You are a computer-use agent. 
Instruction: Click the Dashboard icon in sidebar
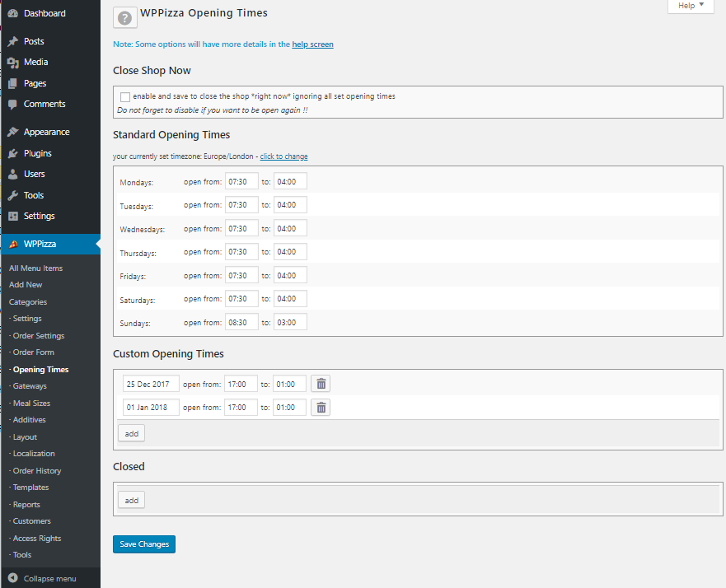[x=12, y=14]
